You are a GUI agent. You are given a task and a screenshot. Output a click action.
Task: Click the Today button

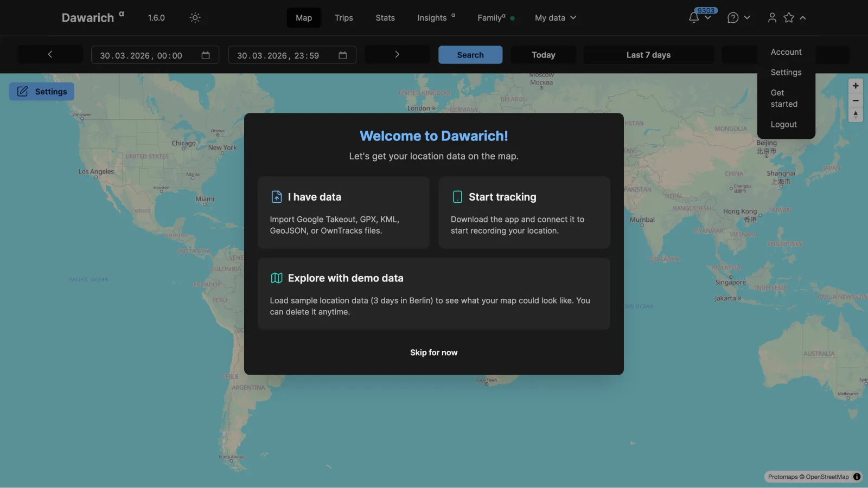[543, 55]
